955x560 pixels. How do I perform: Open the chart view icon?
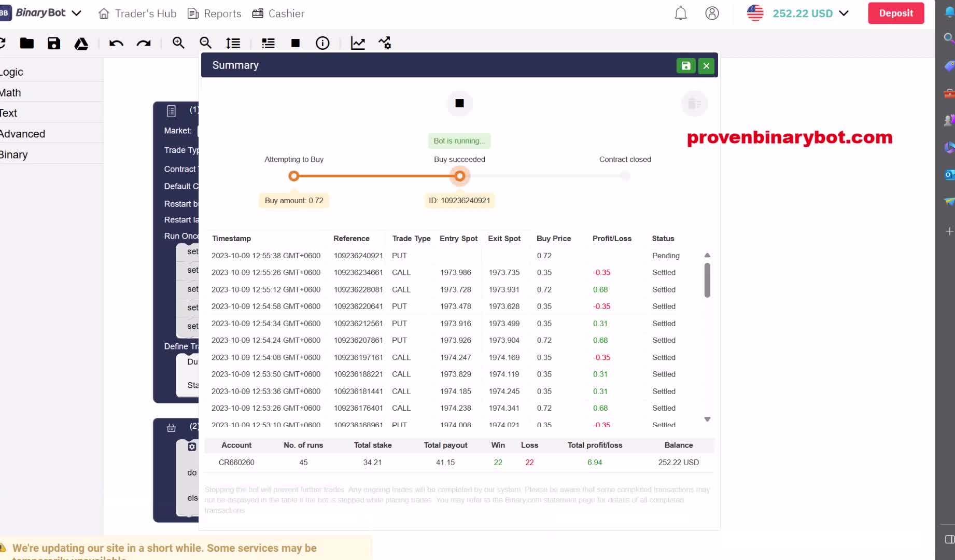358,43
